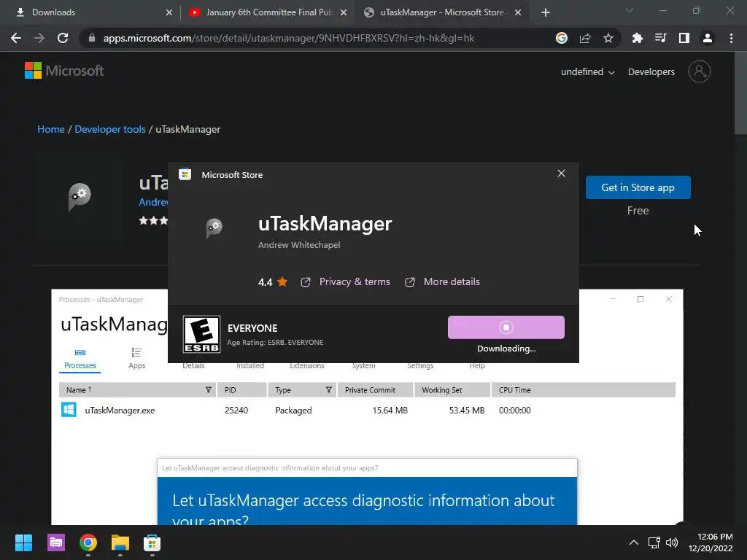Open the volume tray icon
Screen dimensions: 747x560
672,542
